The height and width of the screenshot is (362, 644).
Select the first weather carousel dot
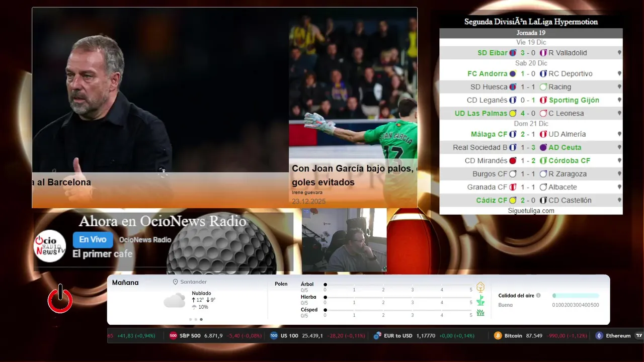tap(190, 319)
